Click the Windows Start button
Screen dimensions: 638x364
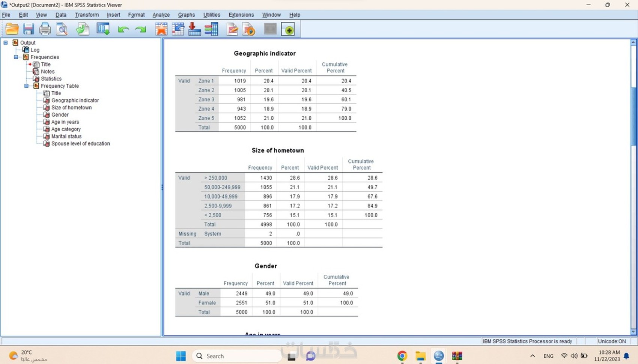[181, 356]
